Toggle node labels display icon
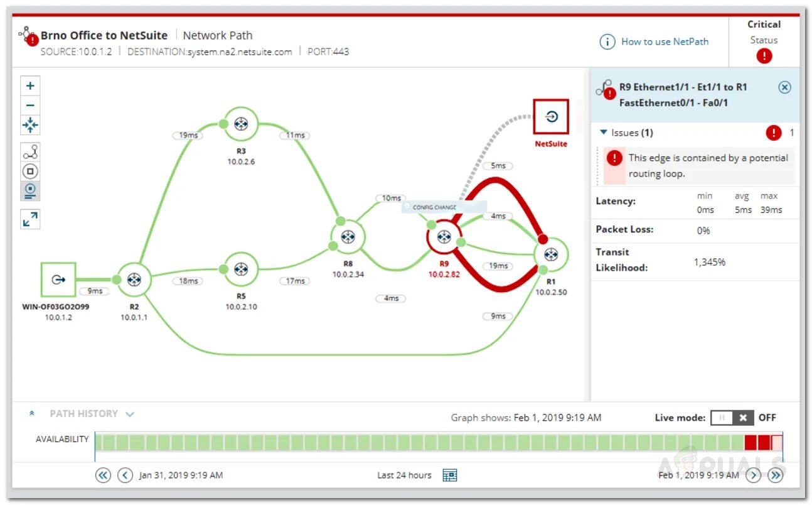Viewport: 812px width, 505px height. [x=30, y=190]
